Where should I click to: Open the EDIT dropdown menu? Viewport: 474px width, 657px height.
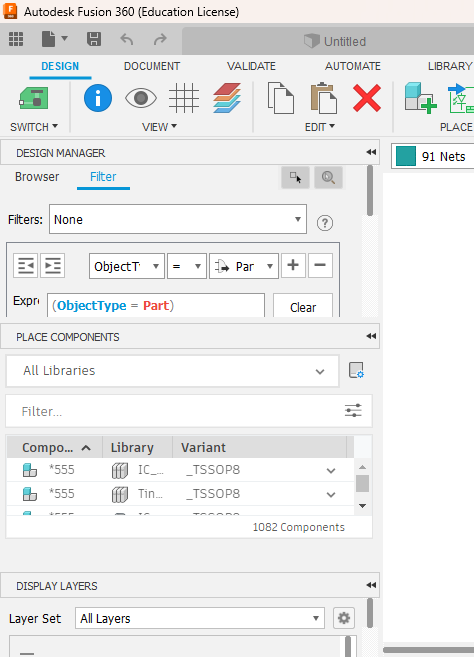319,127
